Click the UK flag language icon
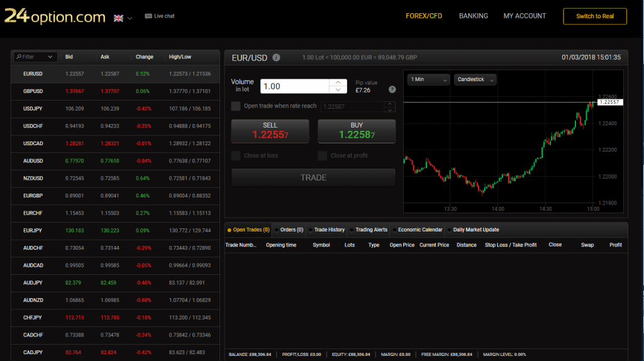This screenshot has width=644, height=361. tap(118, 18)
